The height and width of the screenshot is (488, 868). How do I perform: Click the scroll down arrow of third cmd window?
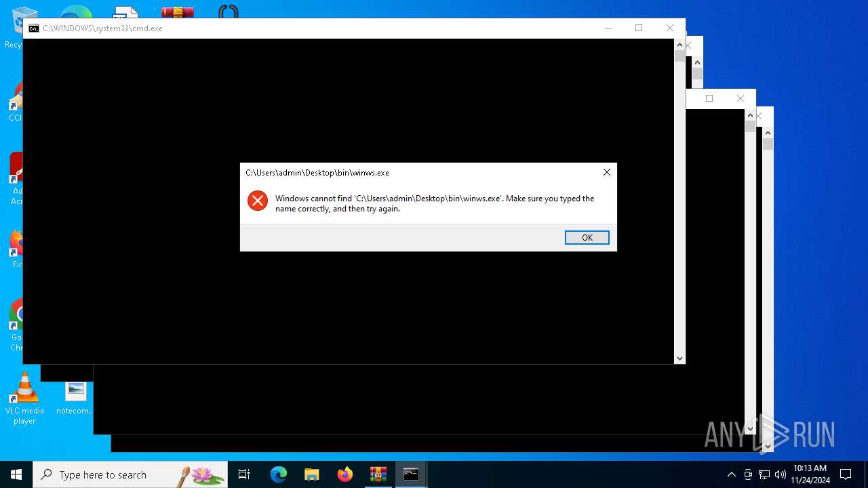(750, 428)
